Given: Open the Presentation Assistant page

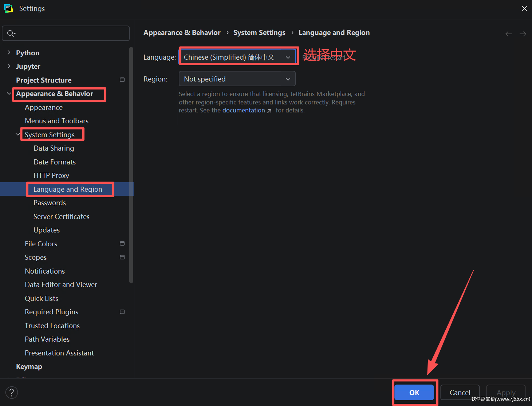Looking at the screenshot, I should (59, 353).
